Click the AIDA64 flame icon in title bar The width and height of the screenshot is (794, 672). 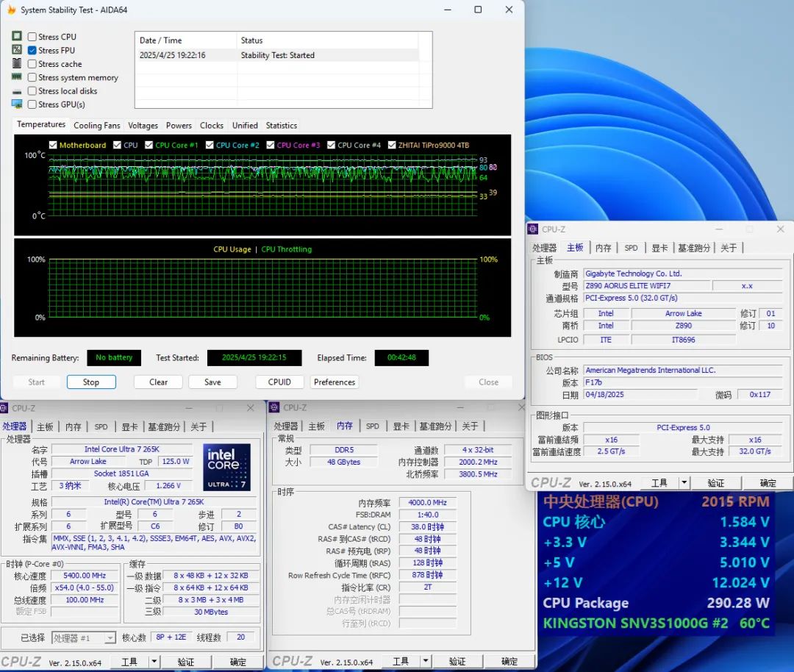click(12, 10)
